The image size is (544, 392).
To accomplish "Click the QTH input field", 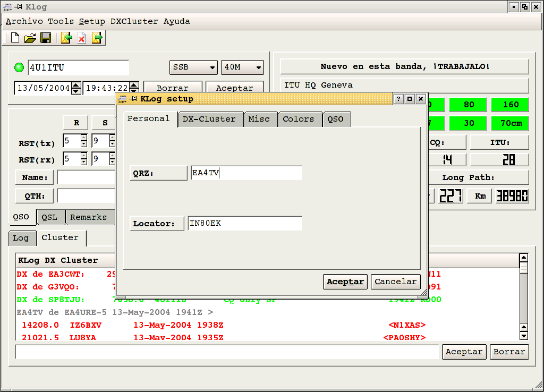I will tap(86, 196).
